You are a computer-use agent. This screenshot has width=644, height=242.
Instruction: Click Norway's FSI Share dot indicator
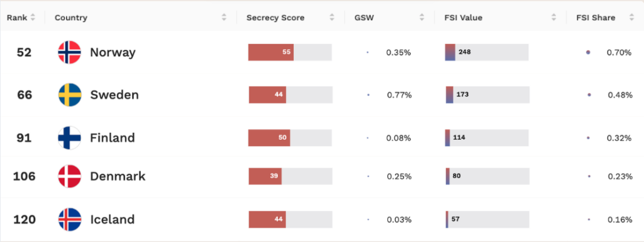(x=588, y=52)
